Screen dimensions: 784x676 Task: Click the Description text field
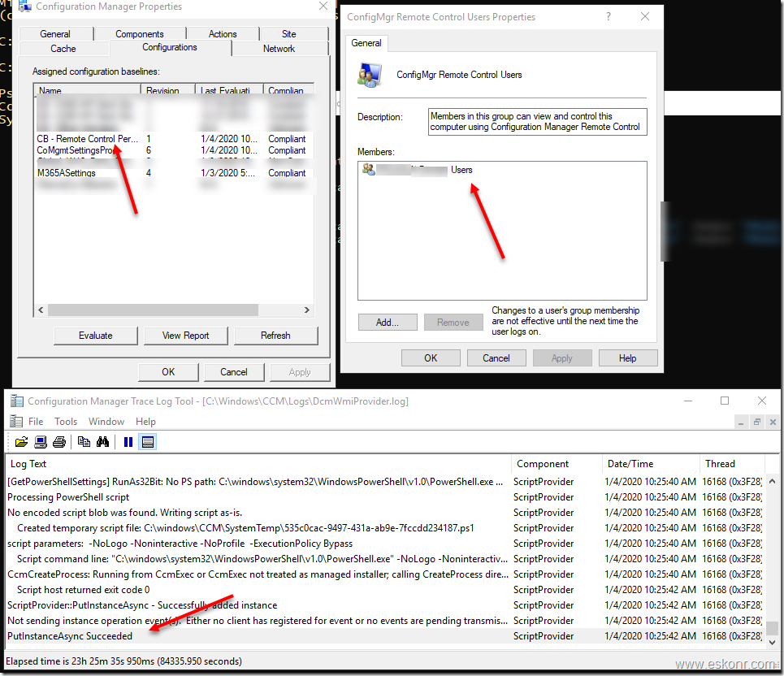(x=538, y=122)
